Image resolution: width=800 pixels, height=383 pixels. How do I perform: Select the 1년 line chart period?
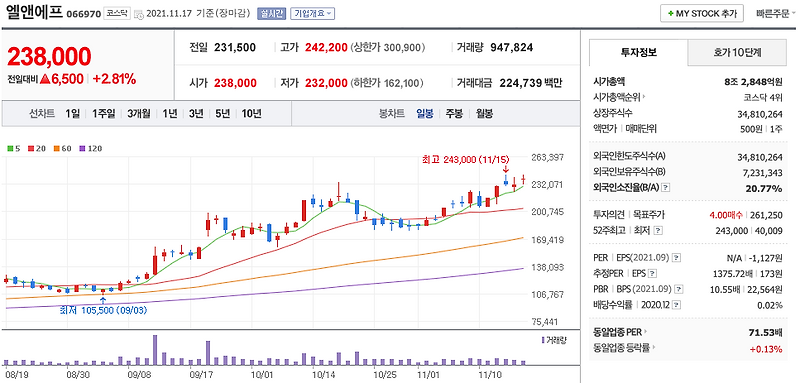click(169, 114)
